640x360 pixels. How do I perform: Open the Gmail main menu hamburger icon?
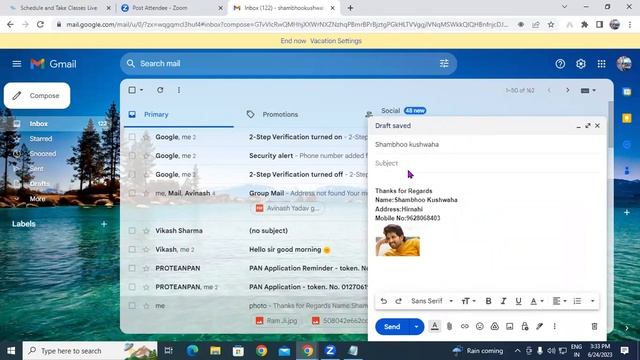17,64
